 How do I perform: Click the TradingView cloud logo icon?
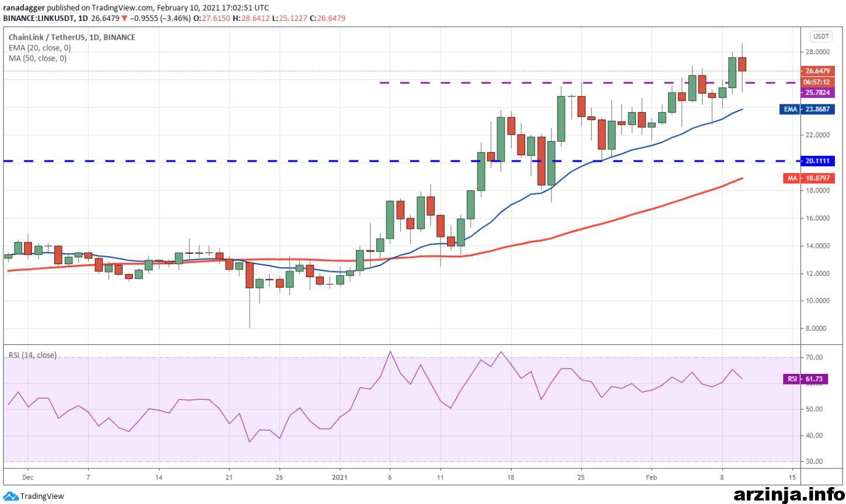point(11,496)
